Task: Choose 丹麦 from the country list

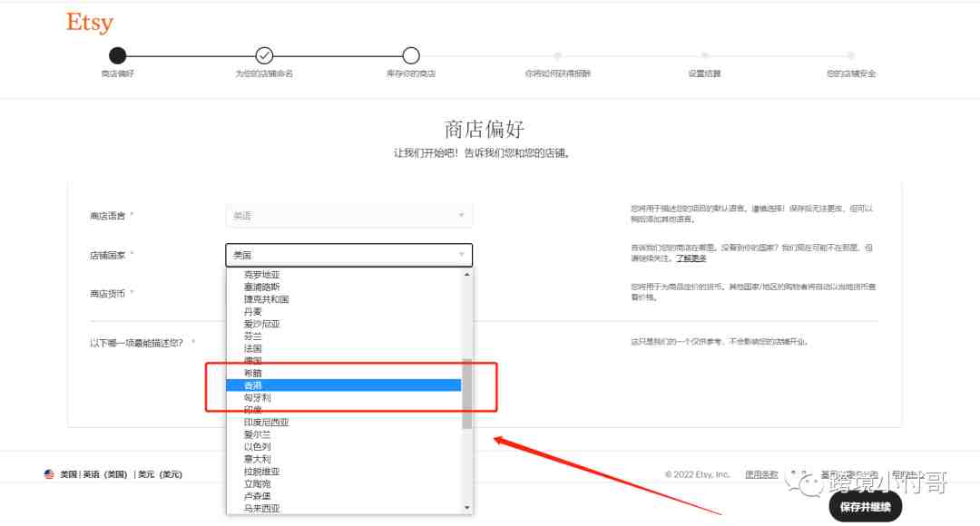Action: (343, 311)
